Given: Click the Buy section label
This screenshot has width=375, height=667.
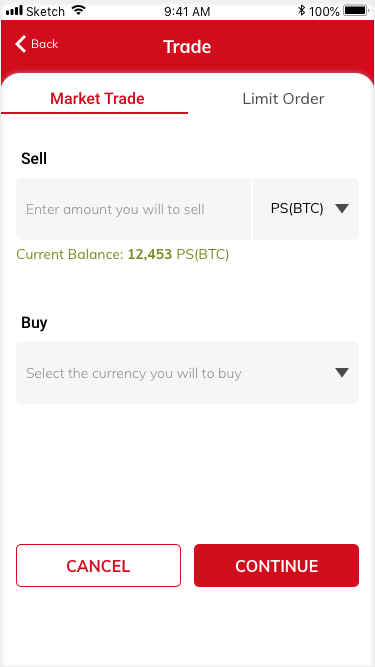Looking at the screenshot, I should 34,323.
